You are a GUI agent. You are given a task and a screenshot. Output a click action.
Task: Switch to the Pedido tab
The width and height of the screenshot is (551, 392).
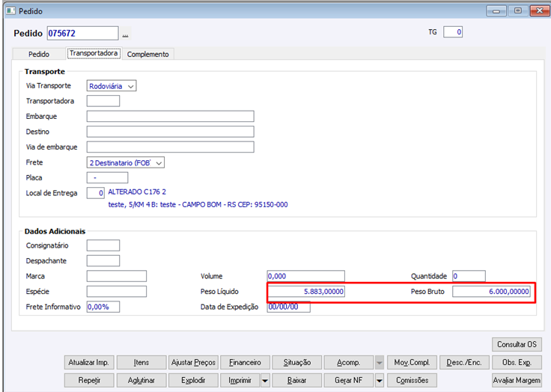tap(39, 54)
